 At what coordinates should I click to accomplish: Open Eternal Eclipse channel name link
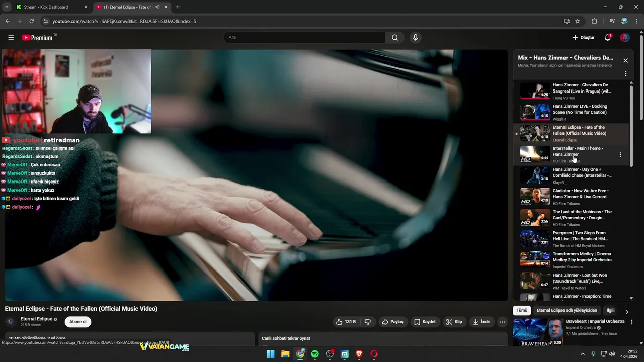click(x=36, y=319)
